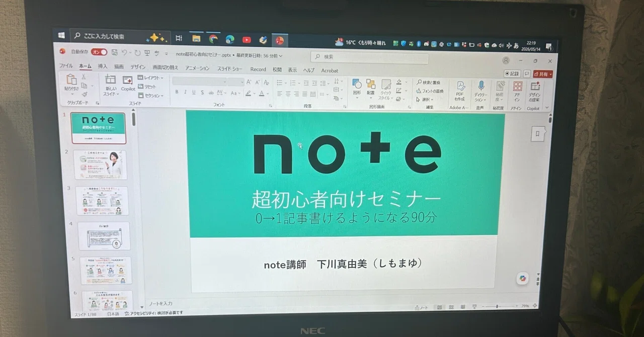Expand the レイアウト dropdown
The width and height of the screenshot is (644, 337).
point(150,78)
